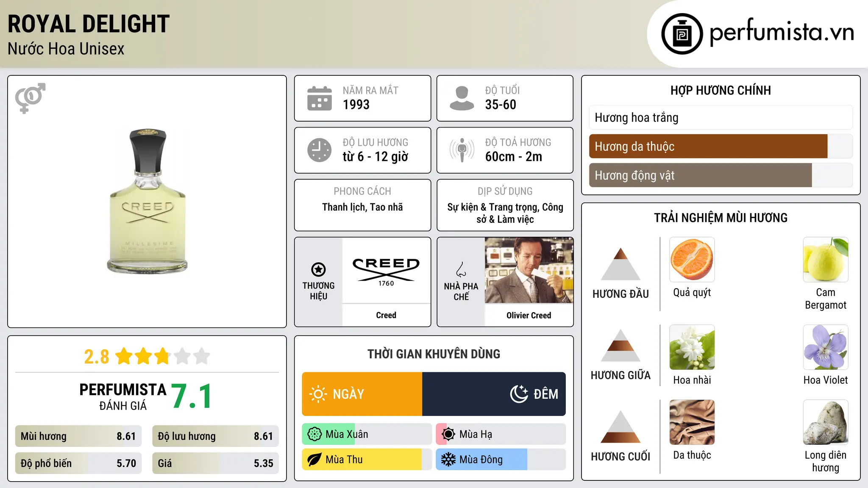Click the Độ lưu hương 8.61 score bar

coord(215,436)
